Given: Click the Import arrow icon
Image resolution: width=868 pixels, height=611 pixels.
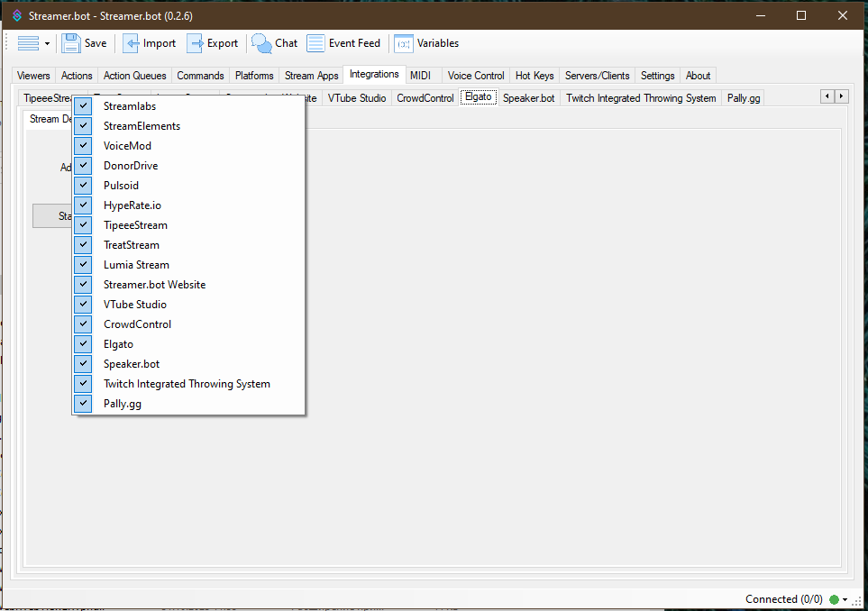Looking at the screenshot, I should pyautogui.click(x=131, y=43).
